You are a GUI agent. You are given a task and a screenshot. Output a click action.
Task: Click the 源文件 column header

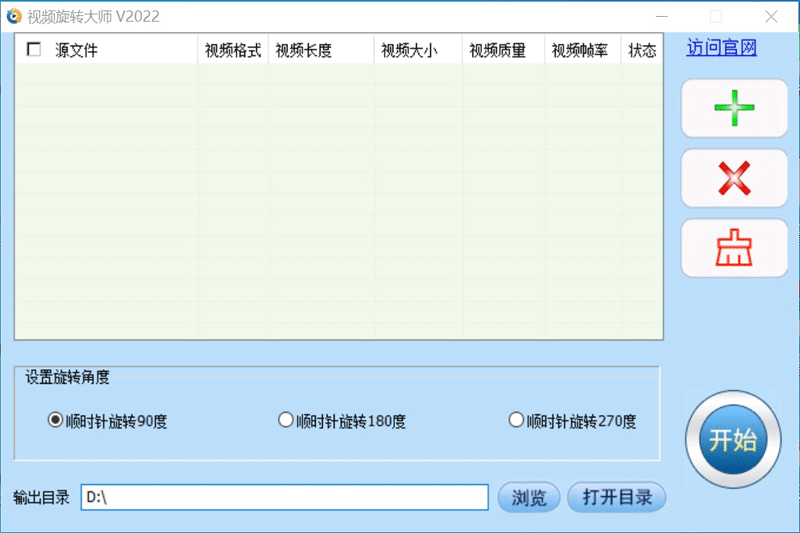pyautogui.click(x=77, y=50)
